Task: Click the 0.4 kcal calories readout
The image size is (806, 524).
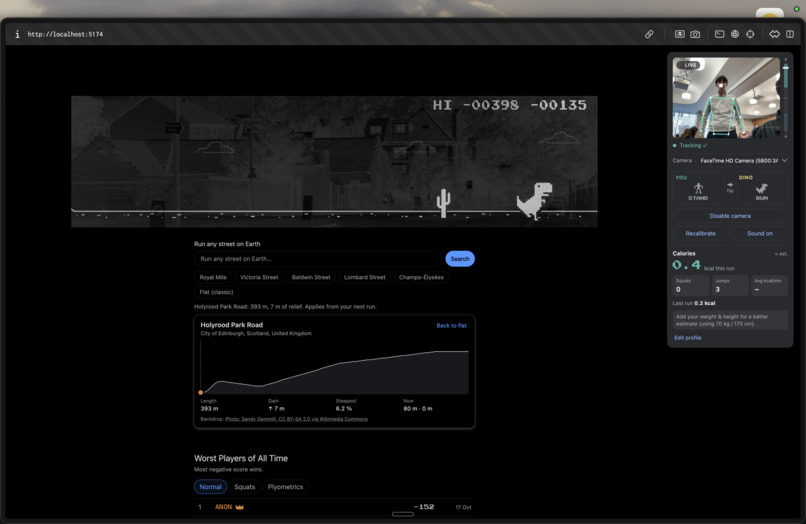Action: pos(686,265)
